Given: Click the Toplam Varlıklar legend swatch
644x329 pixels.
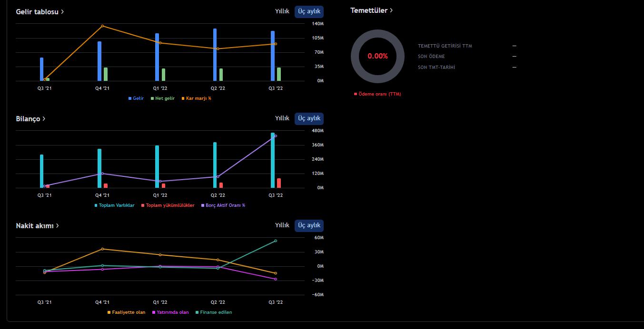Looking at the screenshot, I should 96,205.
